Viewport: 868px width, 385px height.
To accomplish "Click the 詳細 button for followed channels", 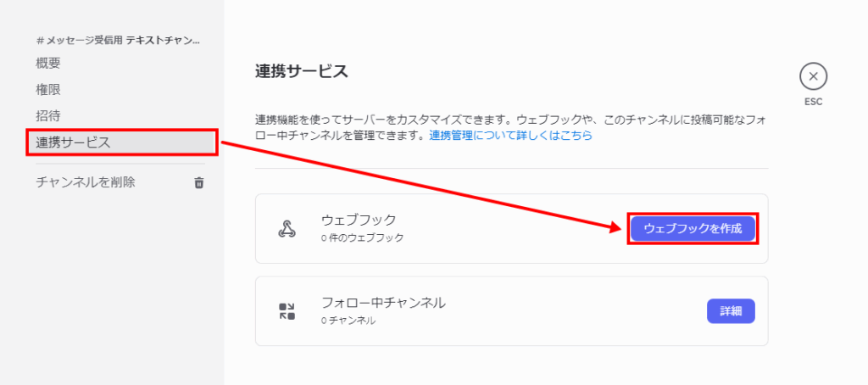I will [x=731, y=311].
